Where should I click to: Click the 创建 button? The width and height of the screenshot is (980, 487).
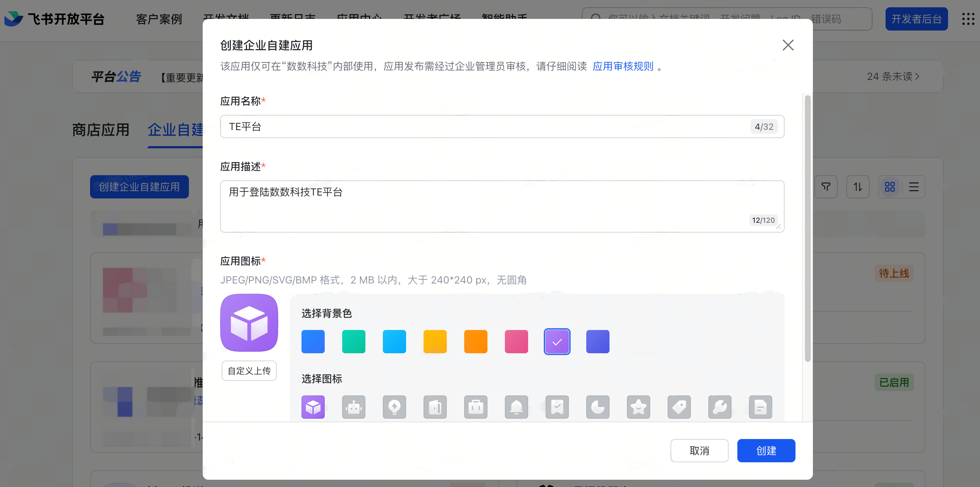766,450
